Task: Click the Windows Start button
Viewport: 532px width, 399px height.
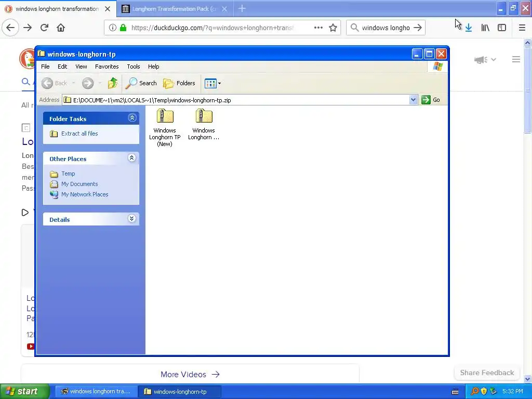Action: pyautogui.click(x=24, y=391)
